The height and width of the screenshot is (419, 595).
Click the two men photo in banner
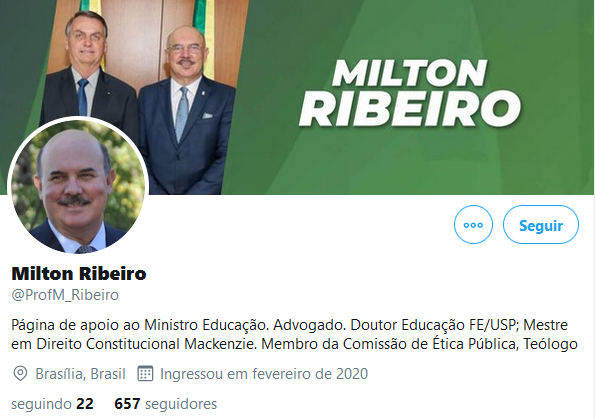(x=142, y=97)
